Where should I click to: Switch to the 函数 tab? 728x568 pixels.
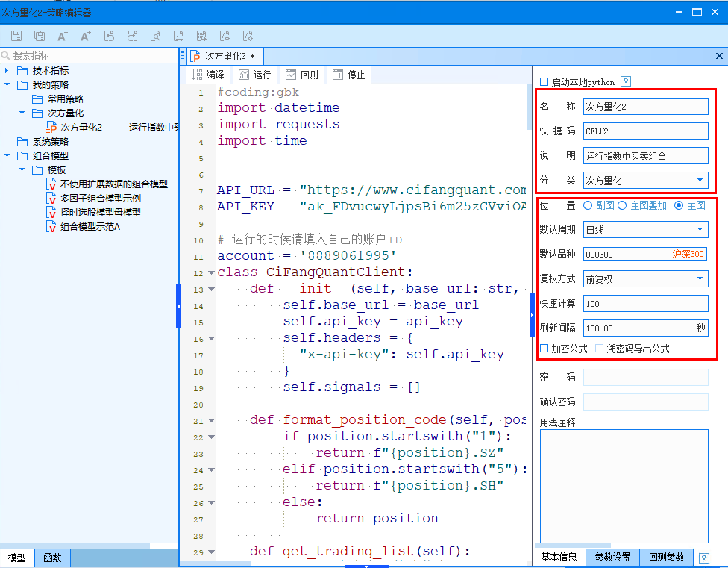tap(52, 558)
